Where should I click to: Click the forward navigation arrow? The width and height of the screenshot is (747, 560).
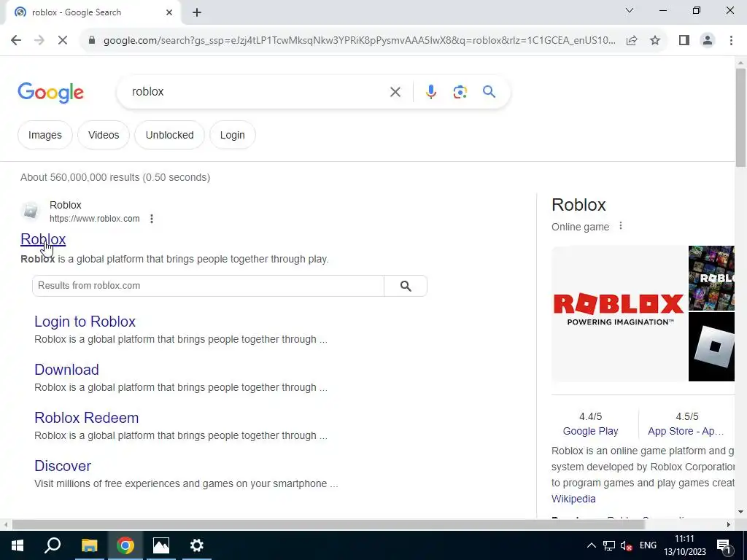click(x=39, y=41)
